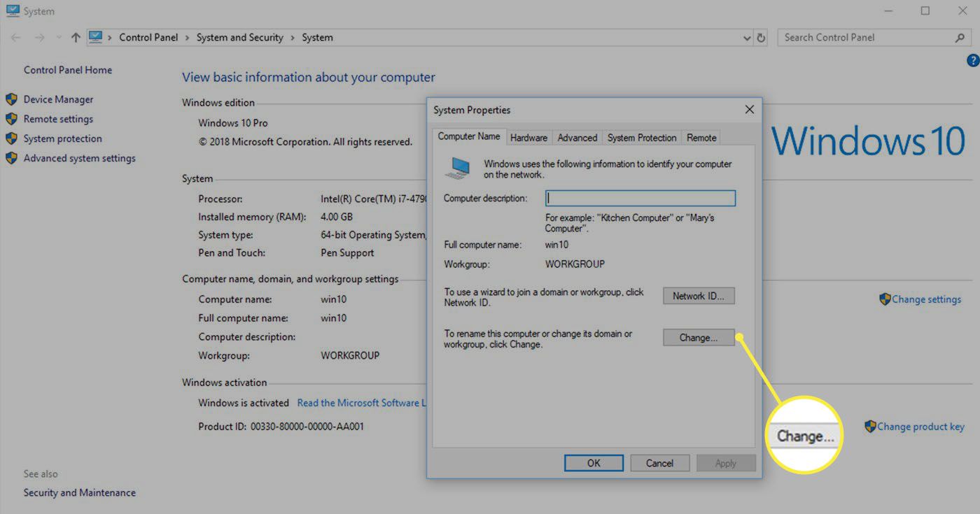Expand chevron after Control Panel breadcrumb
The image size is (980, 514).
point(188,38)
